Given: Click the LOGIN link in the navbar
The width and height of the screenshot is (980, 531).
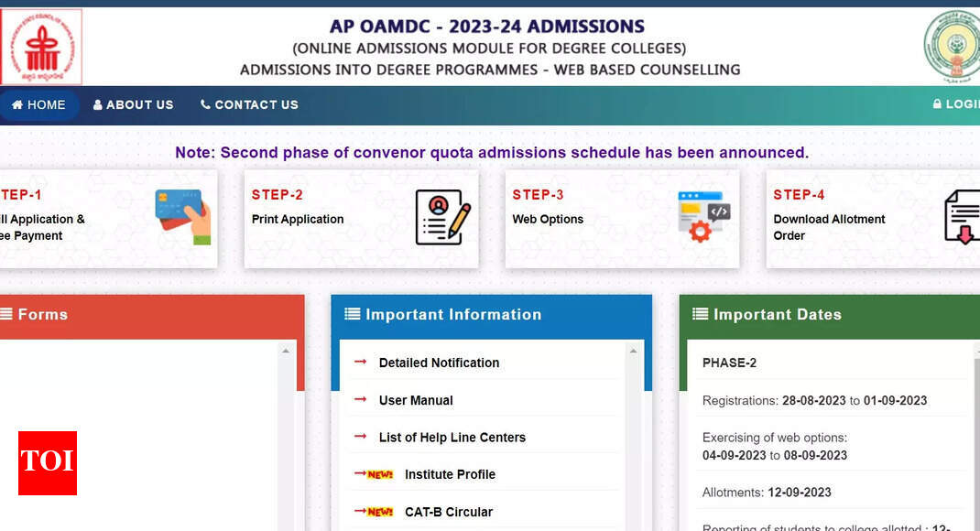Looking at the screenshot, I should 956,104.
